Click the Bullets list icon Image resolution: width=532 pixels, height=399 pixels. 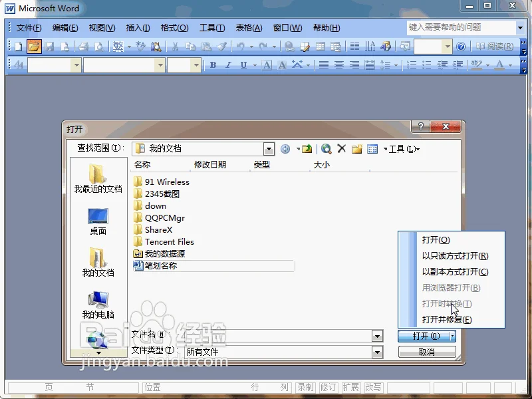(427, 65)
